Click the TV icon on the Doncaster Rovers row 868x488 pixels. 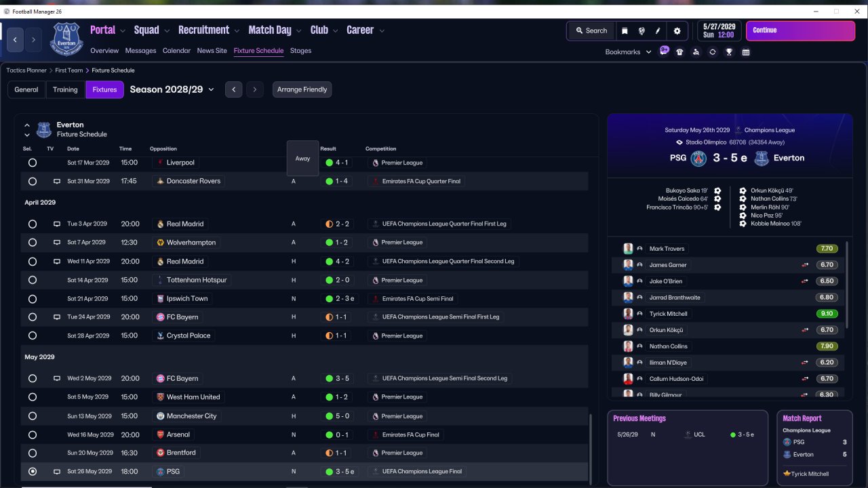tap(57, 182)
